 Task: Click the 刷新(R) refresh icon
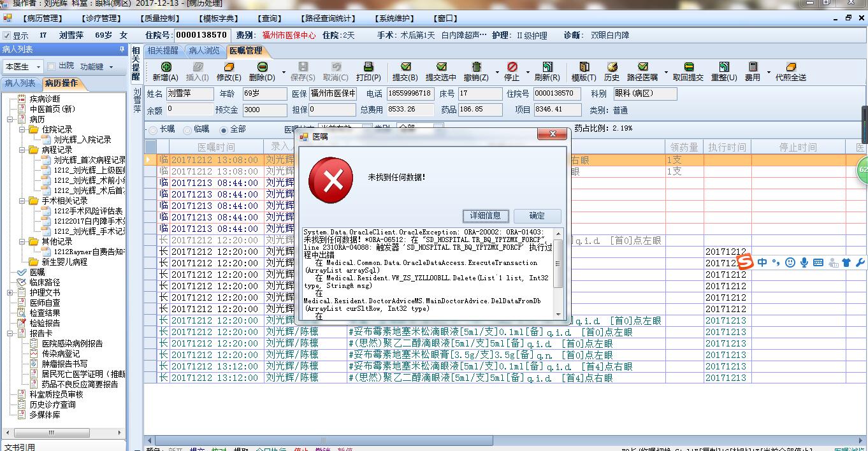547,67
